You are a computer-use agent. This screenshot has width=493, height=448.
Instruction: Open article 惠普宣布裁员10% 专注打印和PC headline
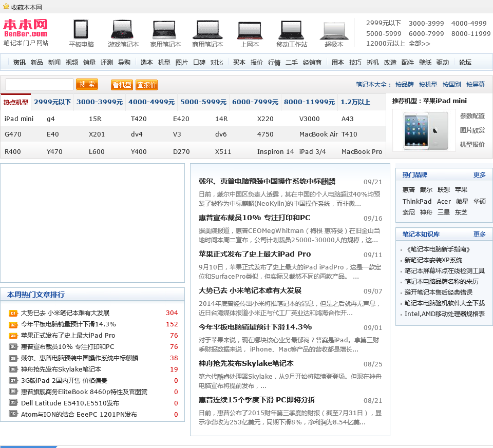[254, 218]
